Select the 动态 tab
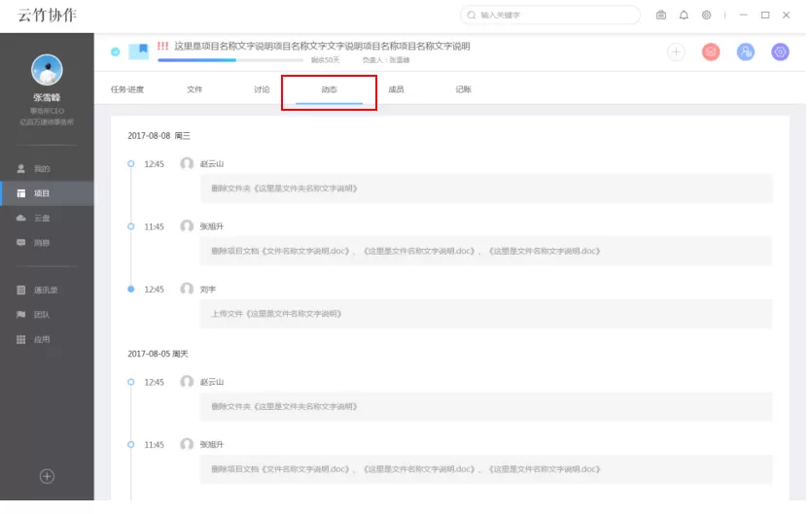 (329, 89)
